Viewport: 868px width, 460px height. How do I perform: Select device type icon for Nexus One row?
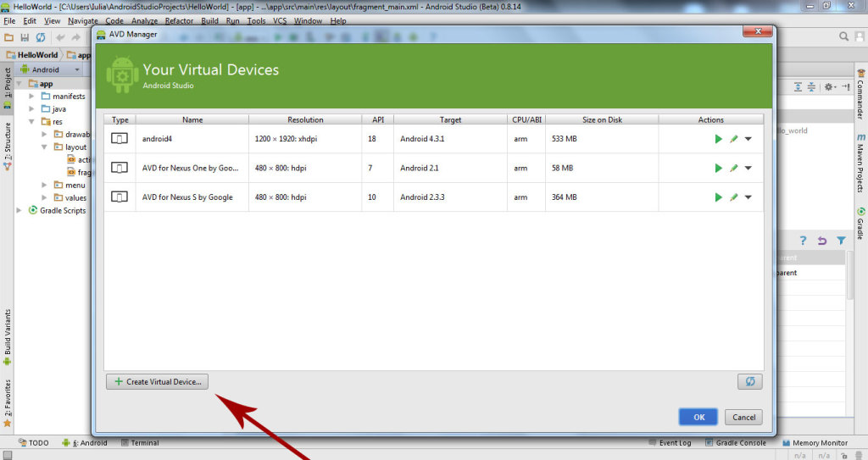pos(120,168)
